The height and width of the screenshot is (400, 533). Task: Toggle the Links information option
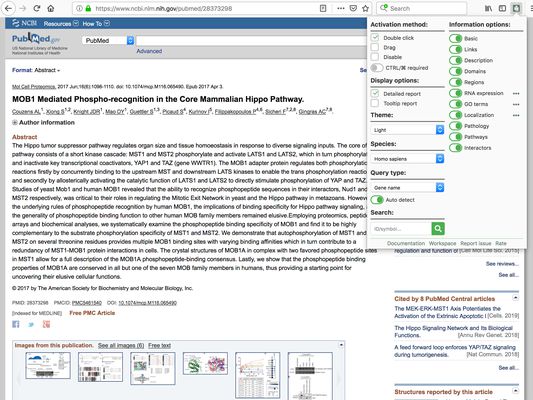coord(455,49)
